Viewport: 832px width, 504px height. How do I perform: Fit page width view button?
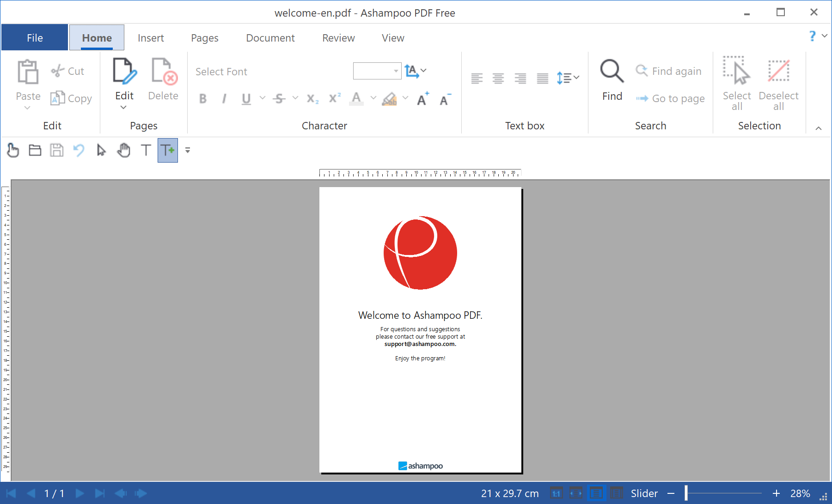point(576,493)
